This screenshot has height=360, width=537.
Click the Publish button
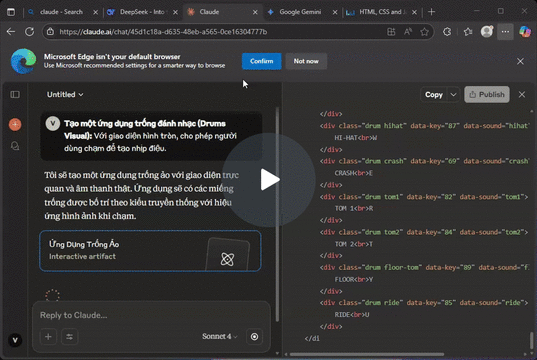487,95
